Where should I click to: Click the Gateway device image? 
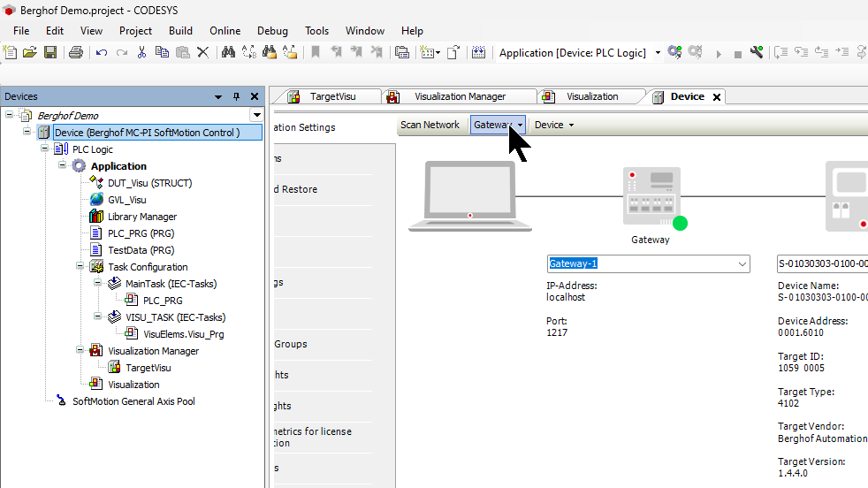tap(654, 198)
